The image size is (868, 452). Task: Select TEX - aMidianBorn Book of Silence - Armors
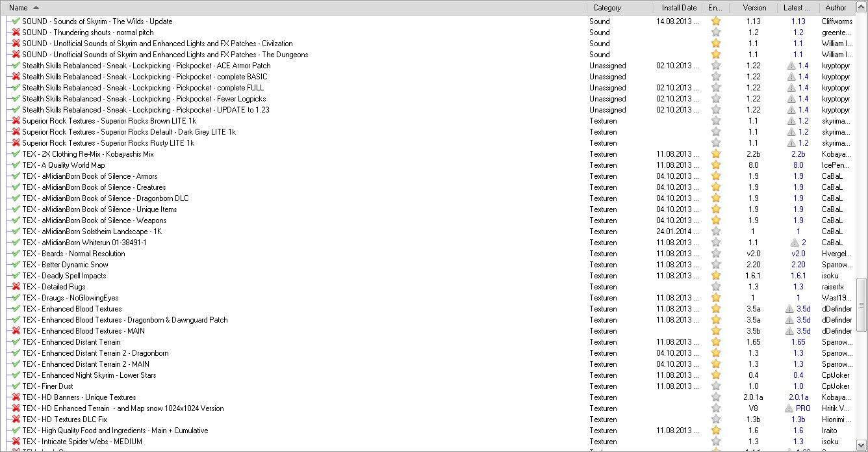coord(90,176)
